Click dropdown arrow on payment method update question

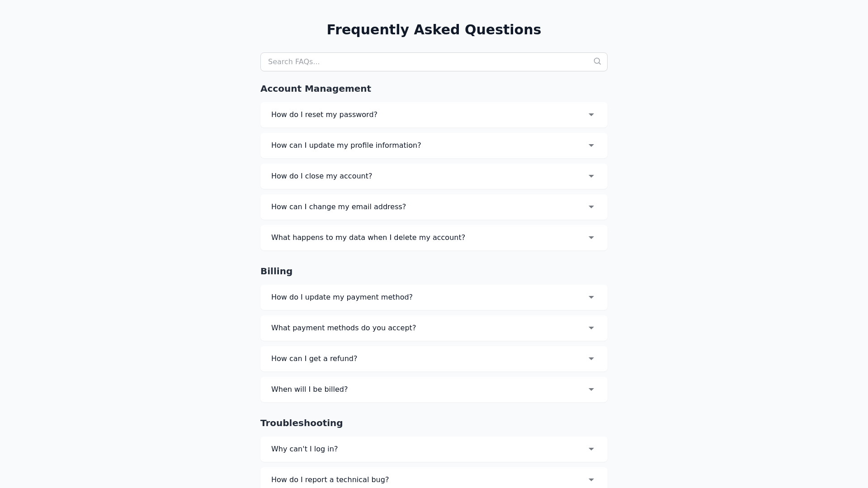tap(591, 297)
